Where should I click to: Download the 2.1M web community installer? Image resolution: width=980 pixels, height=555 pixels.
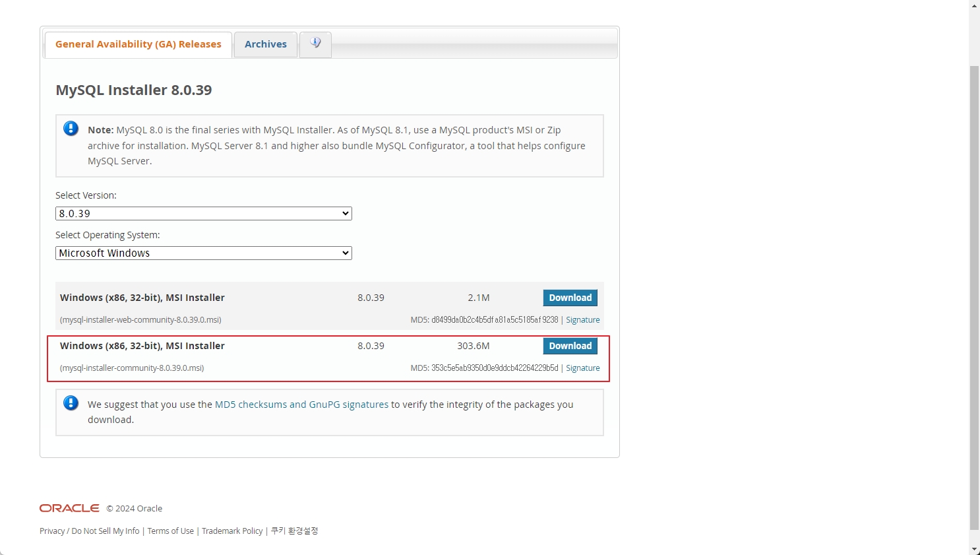tap(570, 298)
